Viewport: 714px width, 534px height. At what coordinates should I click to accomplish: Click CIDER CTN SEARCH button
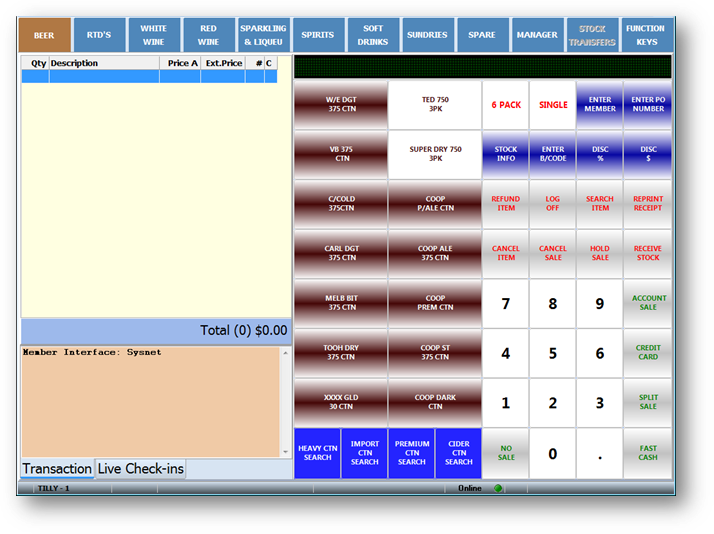458,453
